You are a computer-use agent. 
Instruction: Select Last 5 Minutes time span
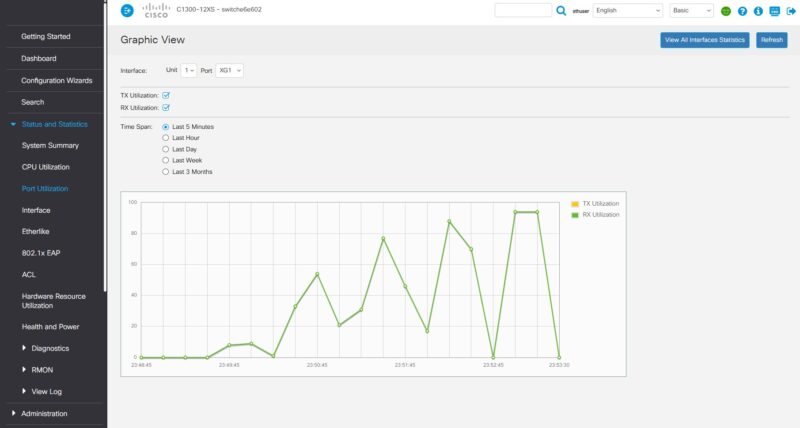[165, 127]
